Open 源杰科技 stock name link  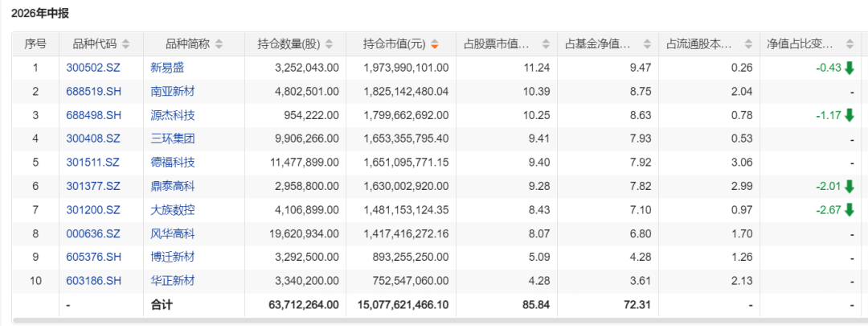click(x=173, y=115)
